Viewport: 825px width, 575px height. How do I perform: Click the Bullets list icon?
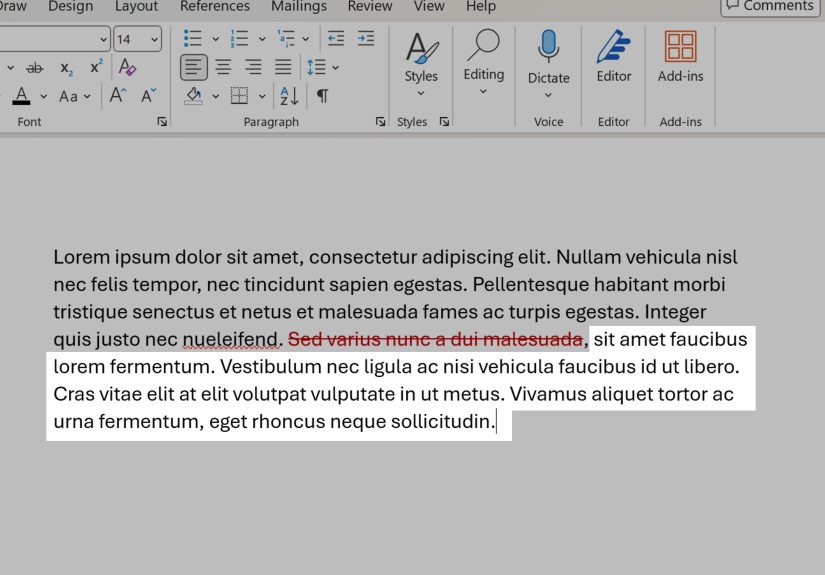(x=193, y=38)
